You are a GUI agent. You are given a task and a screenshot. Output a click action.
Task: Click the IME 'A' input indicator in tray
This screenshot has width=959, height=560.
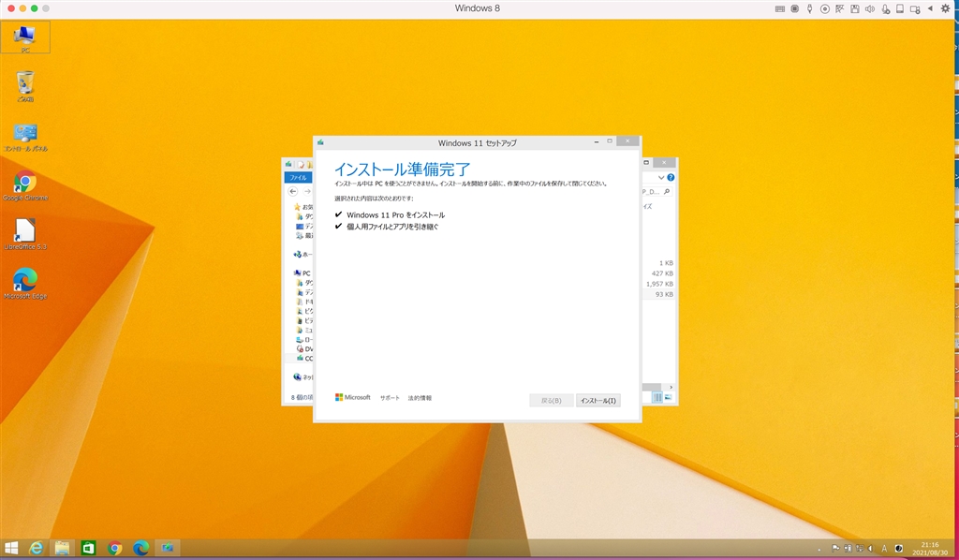(884, 549)
